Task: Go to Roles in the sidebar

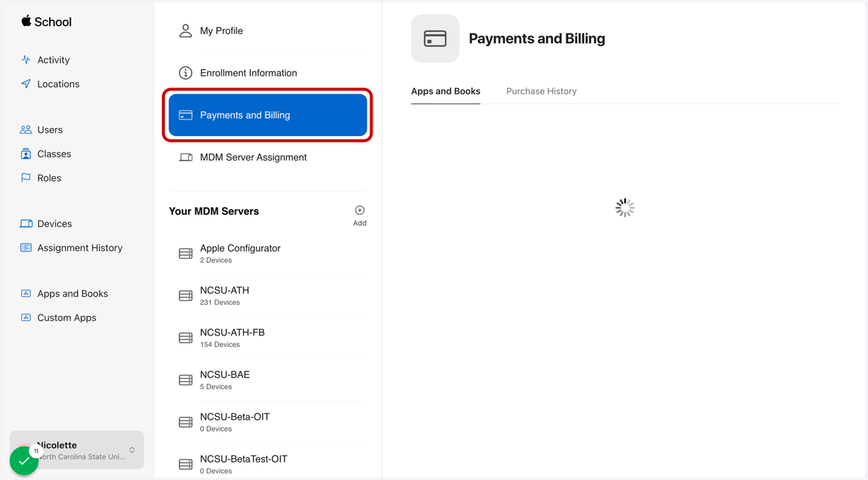Action: tap(49, 178)
